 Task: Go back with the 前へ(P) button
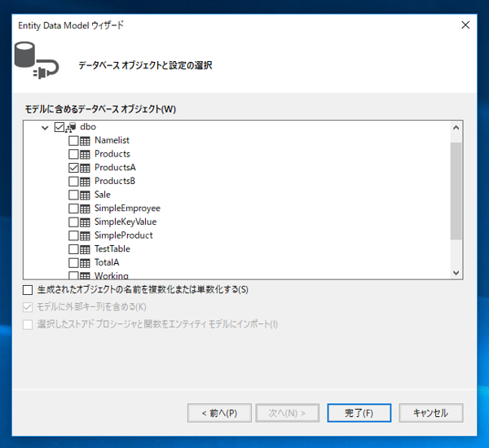(219, 413)
